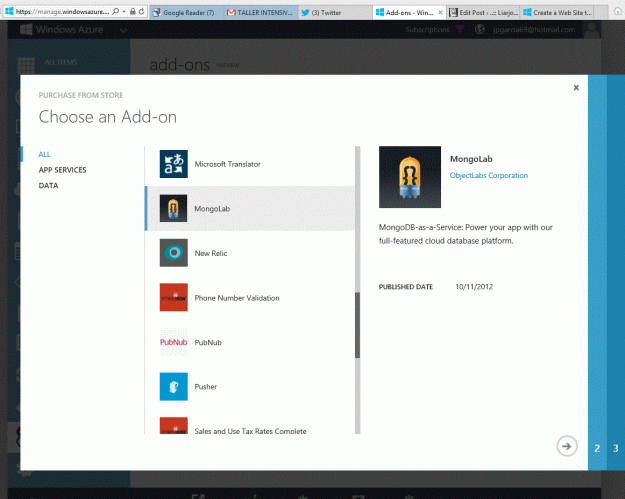Filter add-ons by ALL category
Image resolution: width=625 pixels, height=499 pixels.
click(x=45, y=154)
